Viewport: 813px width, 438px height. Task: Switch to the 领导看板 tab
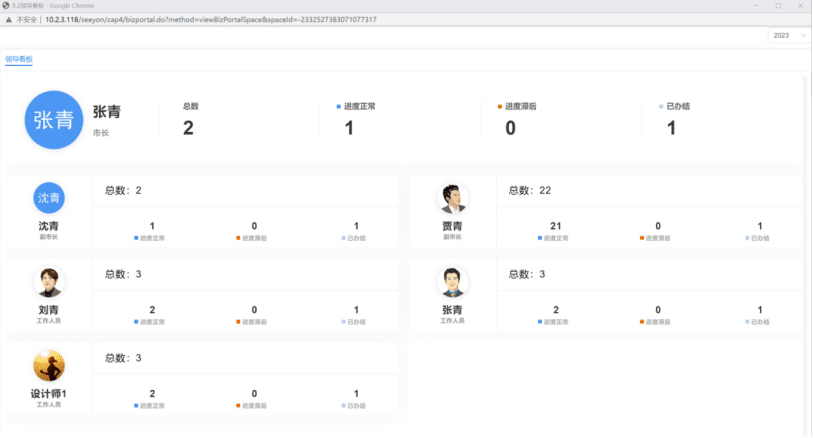tap(19, 59)
